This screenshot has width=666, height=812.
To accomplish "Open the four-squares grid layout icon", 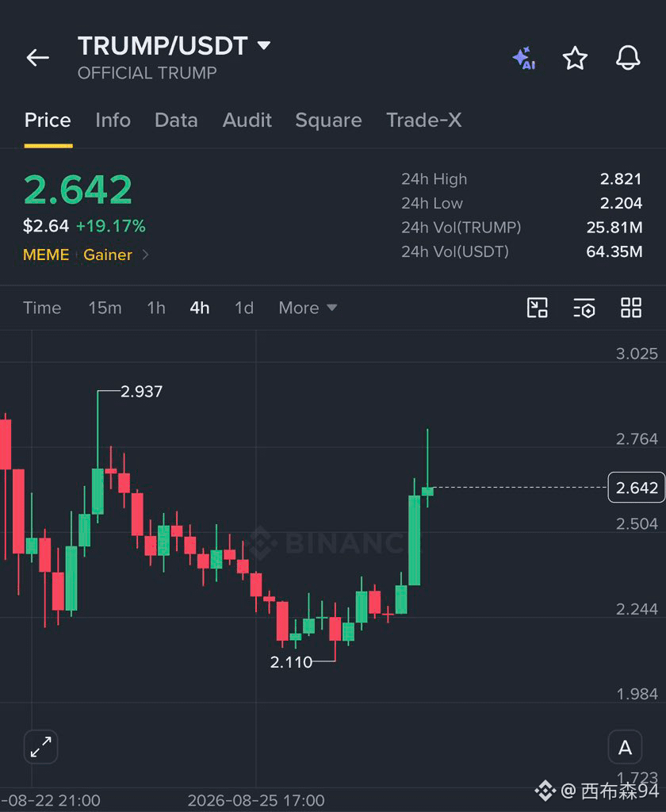I will pos(631,308).
